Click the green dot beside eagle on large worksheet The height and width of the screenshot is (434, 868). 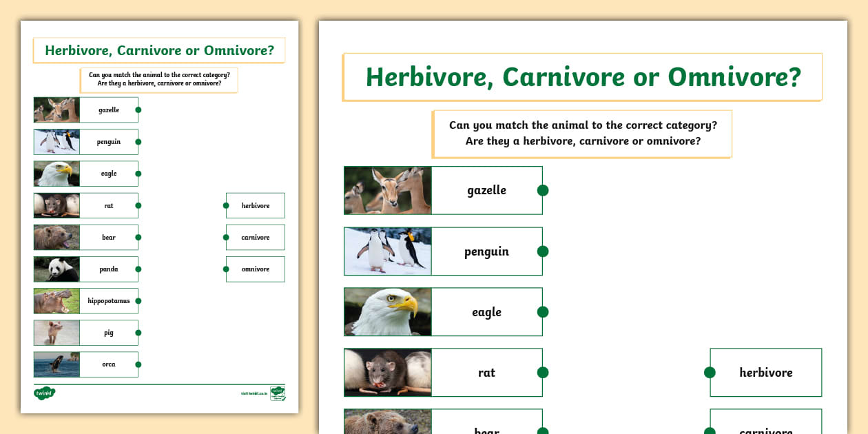click(543, 312)
